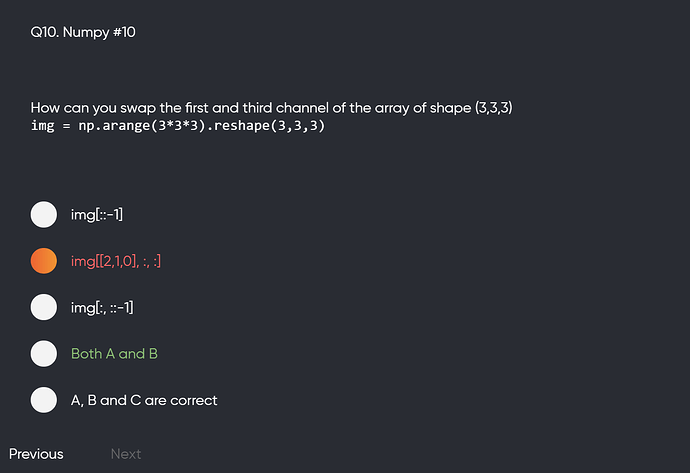Click the img = np.arange code line
Image resolution: width=690 pixels, height=473 pixels.
click(178, 127)
